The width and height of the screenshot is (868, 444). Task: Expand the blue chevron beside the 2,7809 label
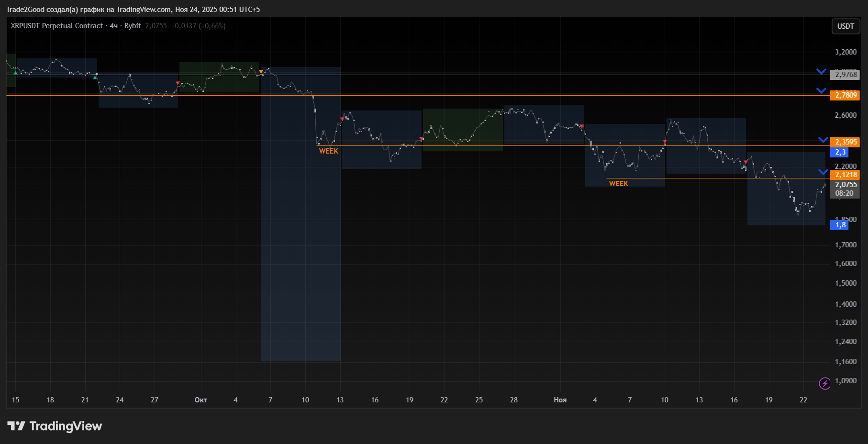point(821,90)
